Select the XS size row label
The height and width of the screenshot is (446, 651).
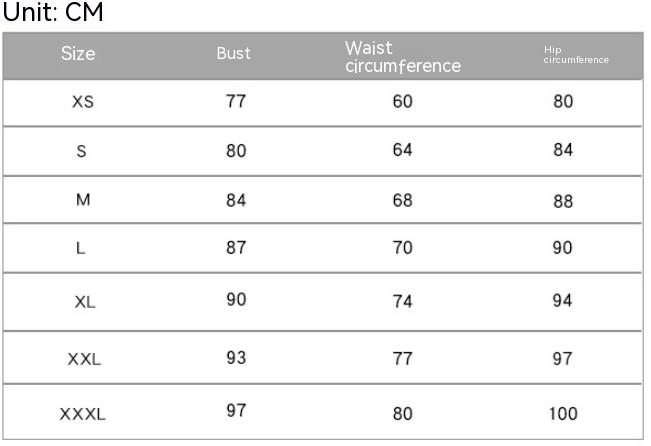pyautogui.click(x=83, y=102)
